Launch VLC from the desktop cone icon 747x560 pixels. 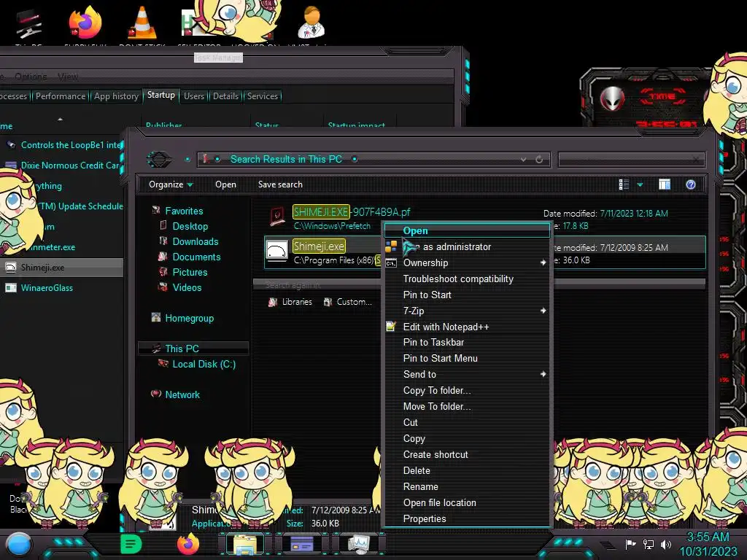pos(142,23)
